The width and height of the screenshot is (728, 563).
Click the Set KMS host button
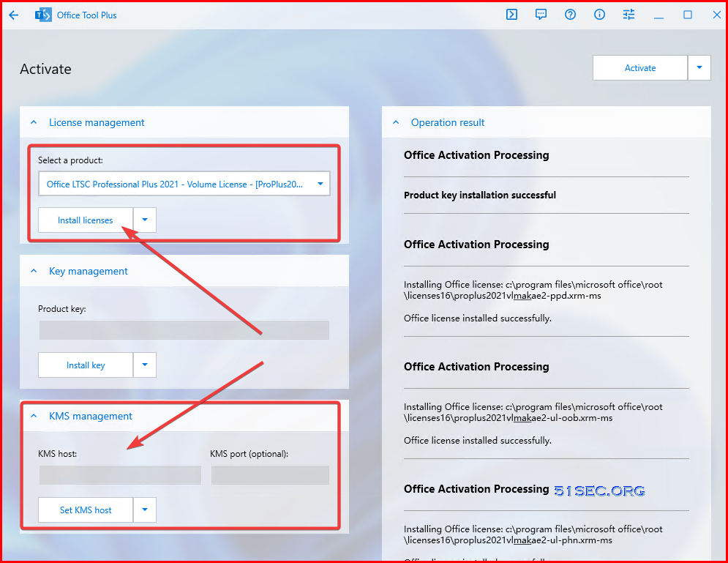coord(86,510)
